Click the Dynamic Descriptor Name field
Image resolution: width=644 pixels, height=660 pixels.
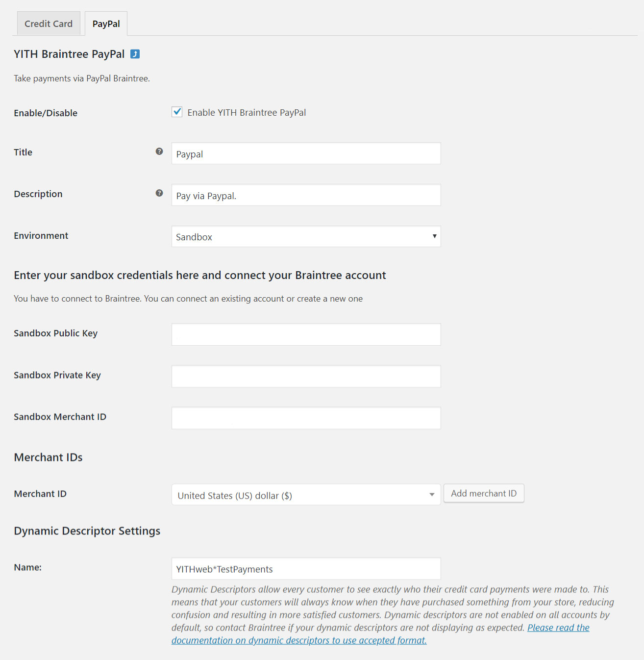click(306, 569)
